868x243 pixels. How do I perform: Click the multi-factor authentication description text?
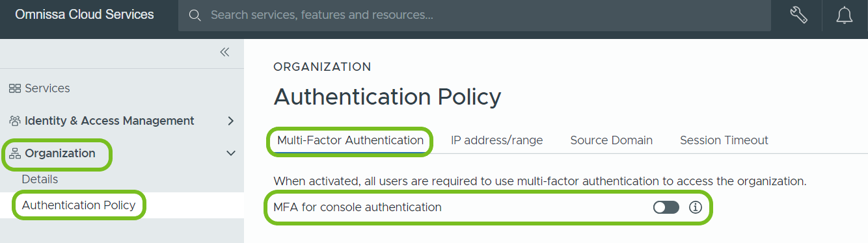540,181
